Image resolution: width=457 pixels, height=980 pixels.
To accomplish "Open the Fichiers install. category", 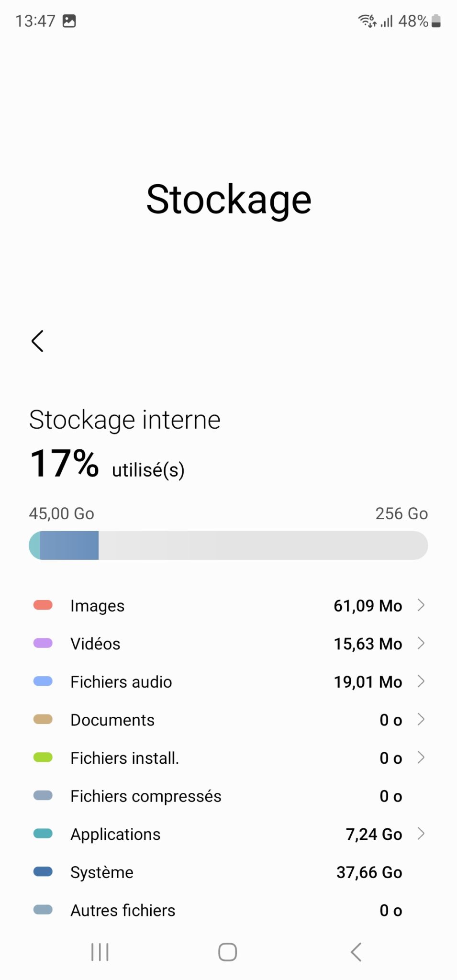I will click(124, 758).
